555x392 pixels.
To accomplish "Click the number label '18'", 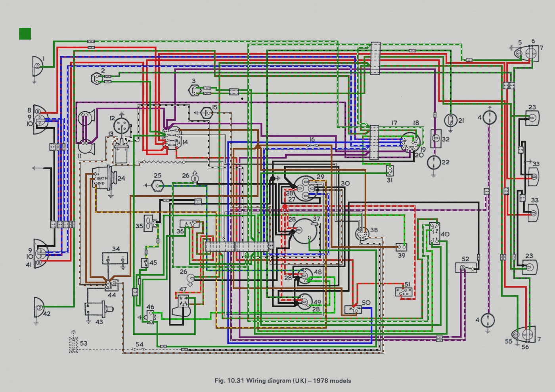I will [416, 123].
